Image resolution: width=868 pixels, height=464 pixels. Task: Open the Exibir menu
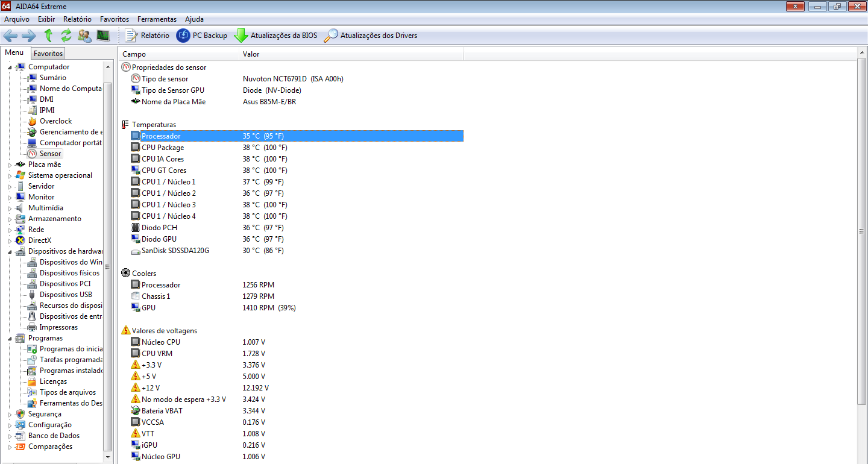pos(46,19)
